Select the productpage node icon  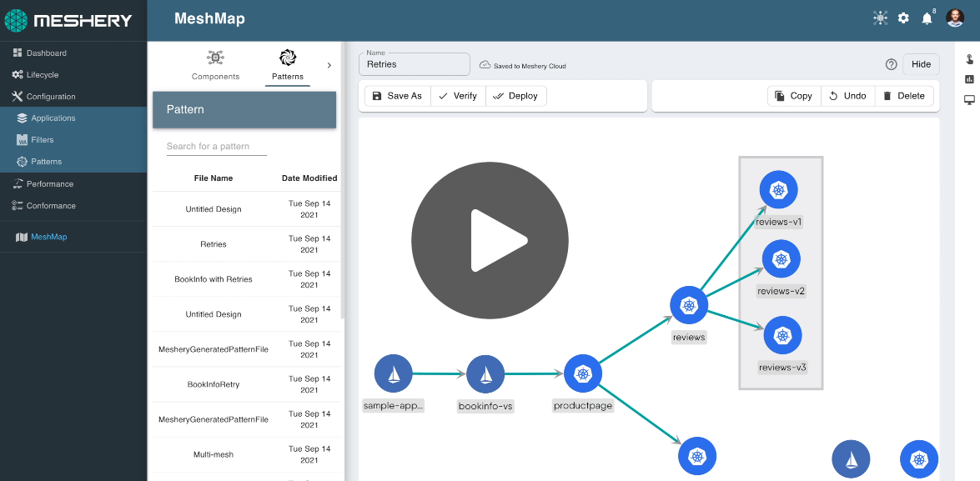pos(583,373)
